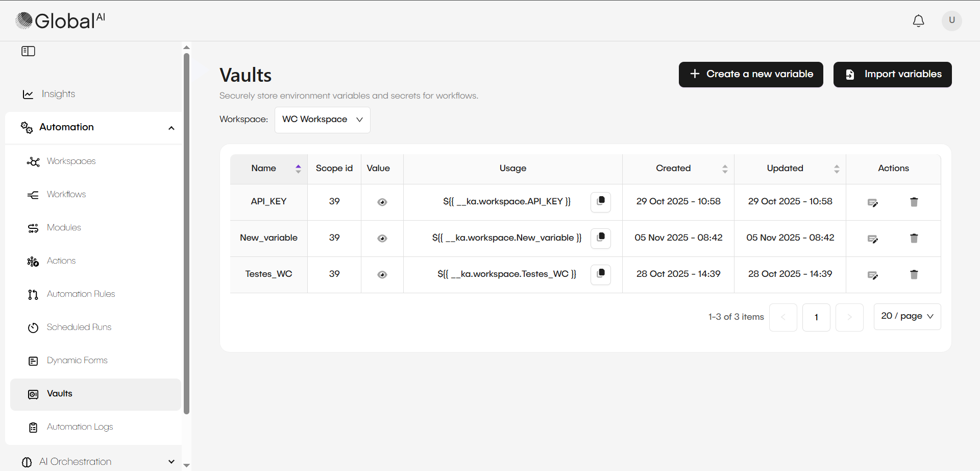
Task: Edit the New_variable entry
Action: (873, 238)
